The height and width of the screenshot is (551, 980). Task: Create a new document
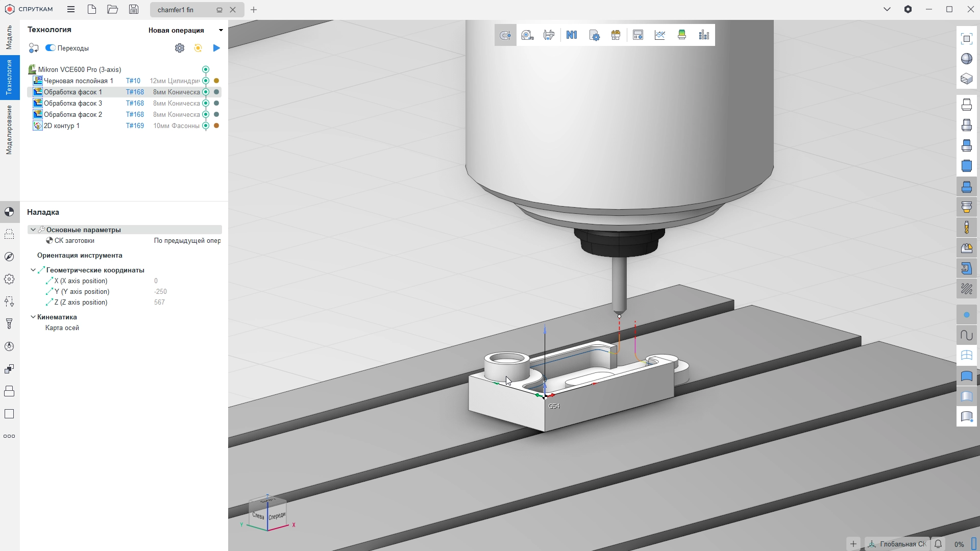coord(92,9)
